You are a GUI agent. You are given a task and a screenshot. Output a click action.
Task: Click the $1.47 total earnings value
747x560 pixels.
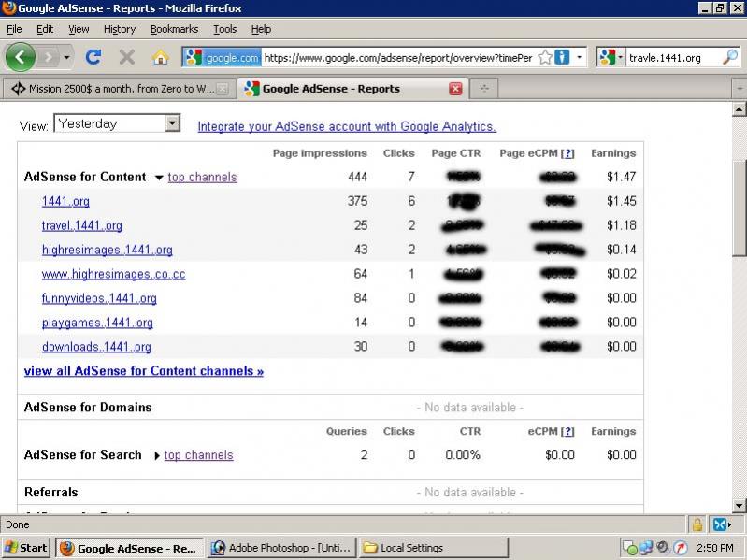(621, 177)
